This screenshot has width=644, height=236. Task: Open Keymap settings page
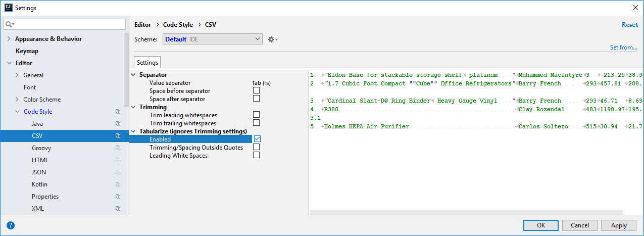pyautogui.click(x=27, y=51)
